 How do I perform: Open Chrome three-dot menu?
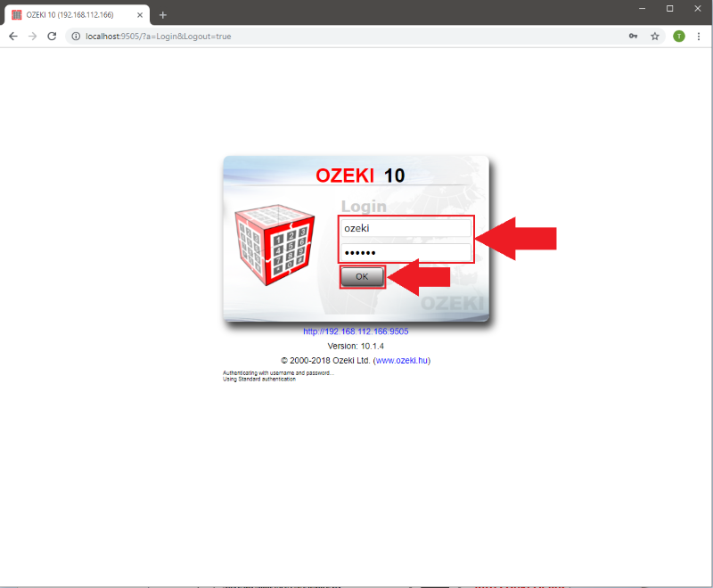click(x=699, y=37)
